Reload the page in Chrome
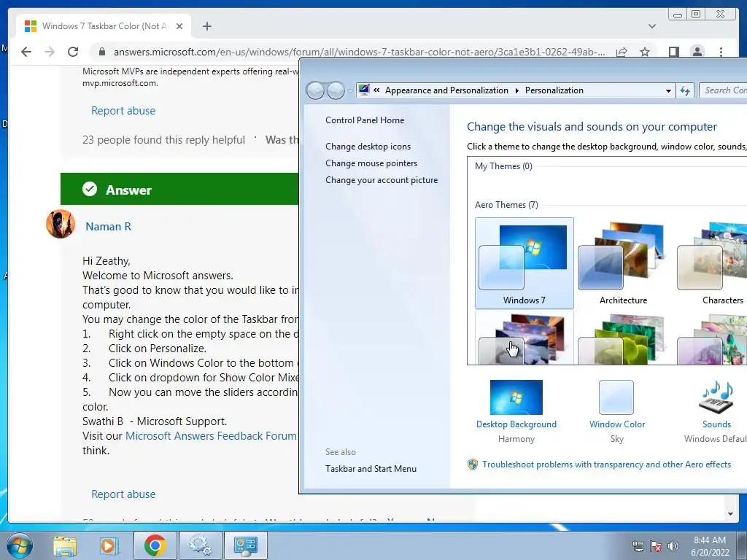 tap(73, 52)
